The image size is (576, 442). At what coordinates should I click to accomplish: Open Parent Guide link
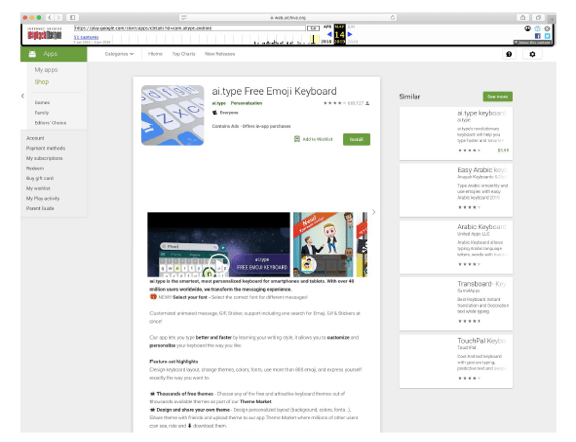point(40,208)
